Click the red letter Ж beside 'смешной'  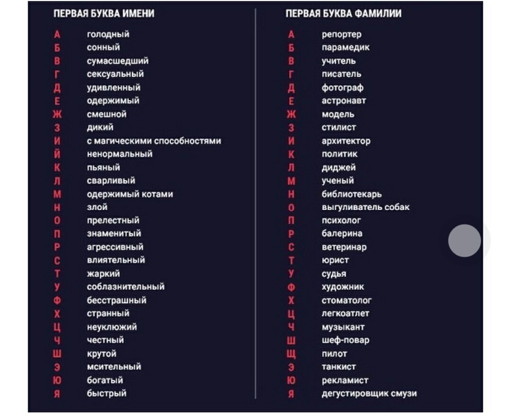(57, 114)
